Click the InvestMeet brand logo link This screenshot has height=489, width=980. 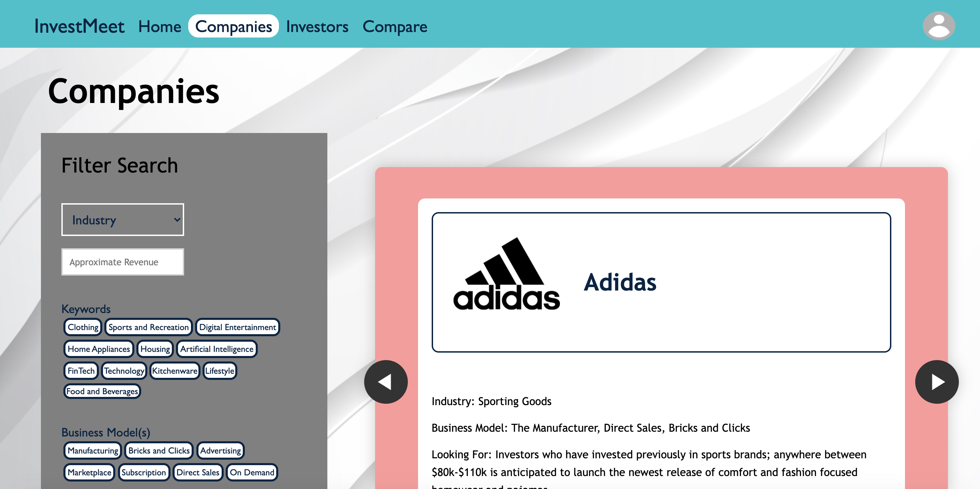point(79,26)
